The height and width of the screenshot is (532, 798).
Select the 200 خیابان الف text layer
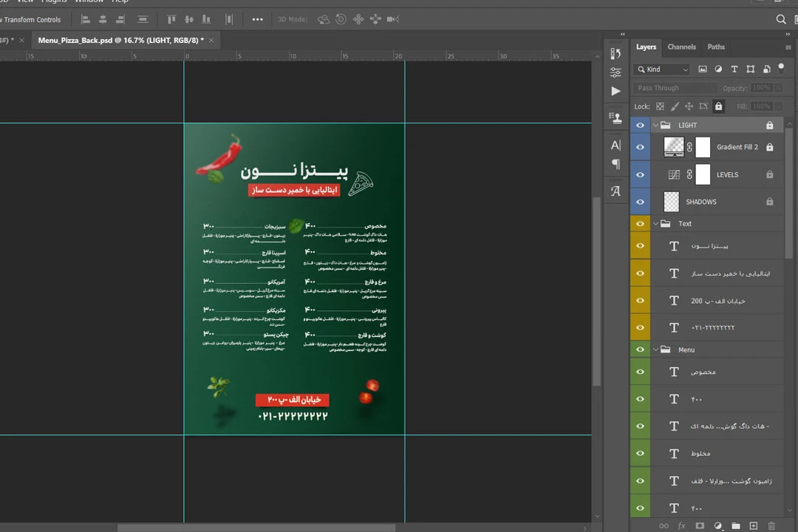click(717, 301)
